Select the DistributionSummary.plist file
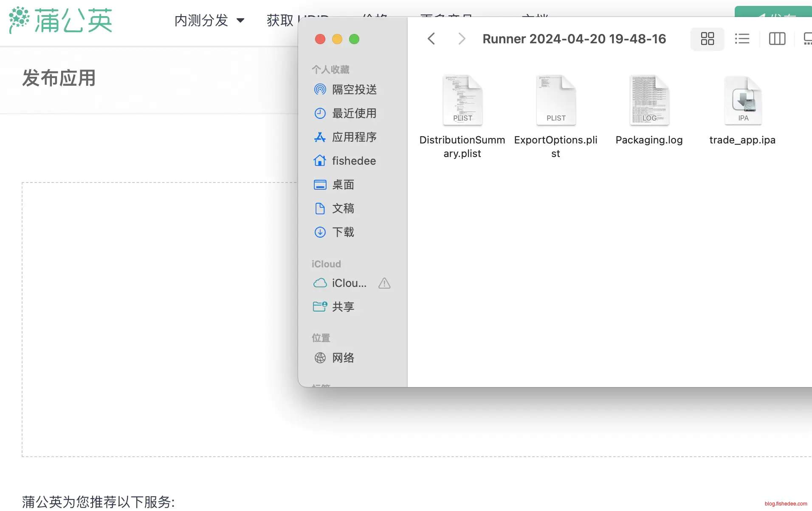Image resolution: width=812 pixels, height=511 pixels. tap(462, 101)
